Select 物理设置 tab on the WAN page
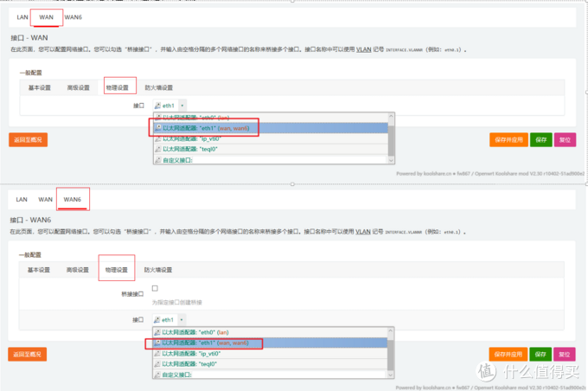Viewport: 588px width, 391px height. (x=117, y=88)
